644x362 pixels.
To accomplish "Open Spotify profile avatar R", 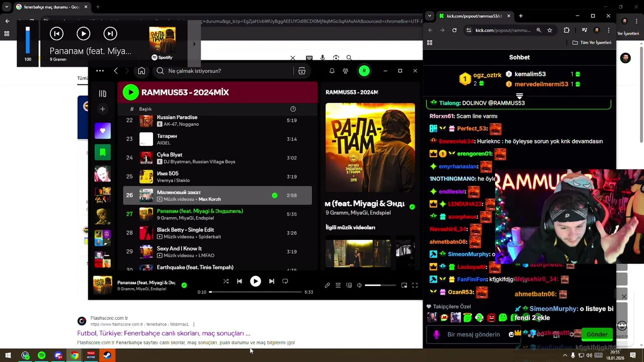I will tap(364, 71).
